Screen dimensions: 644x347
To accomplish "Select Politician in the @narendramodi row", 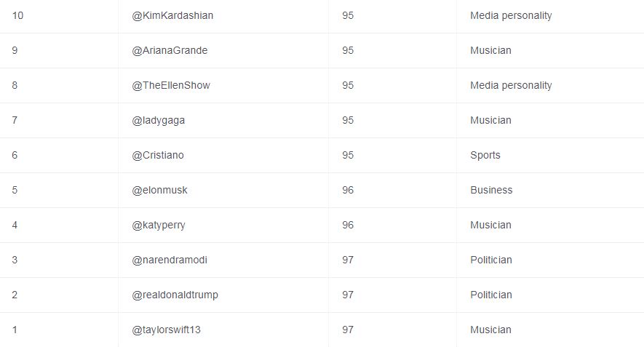I will (491, 260).
